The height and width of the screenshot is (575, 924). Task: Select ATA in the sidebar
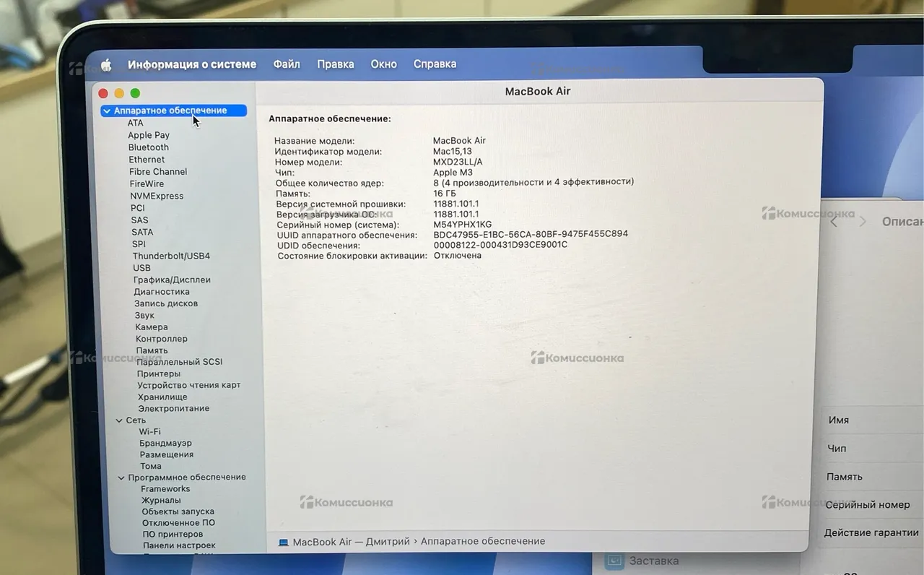(x=135, y=123)
